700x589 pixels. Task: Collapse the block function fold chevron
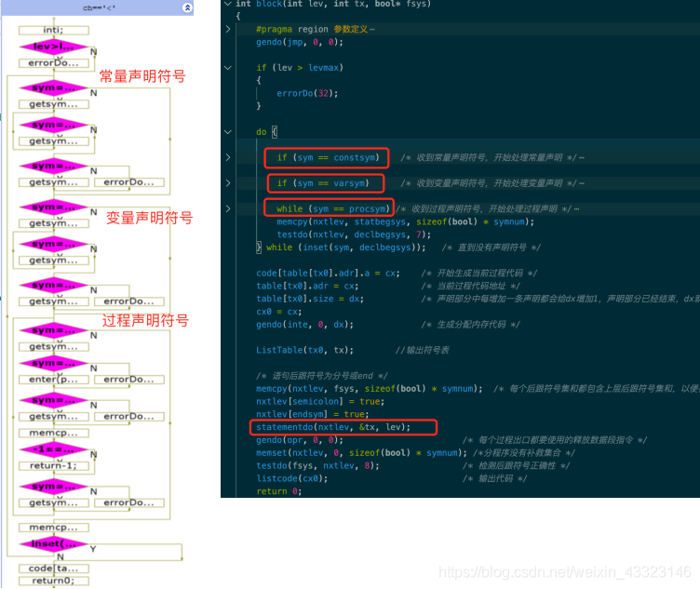[x=228, y=4]
